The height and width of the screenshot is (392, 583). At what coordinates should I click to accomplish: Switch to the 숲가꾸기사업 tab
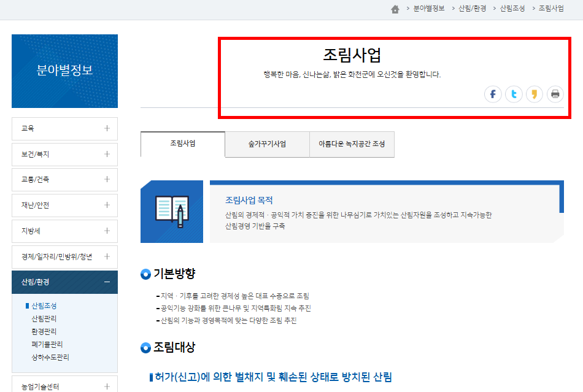pos(267,144)
